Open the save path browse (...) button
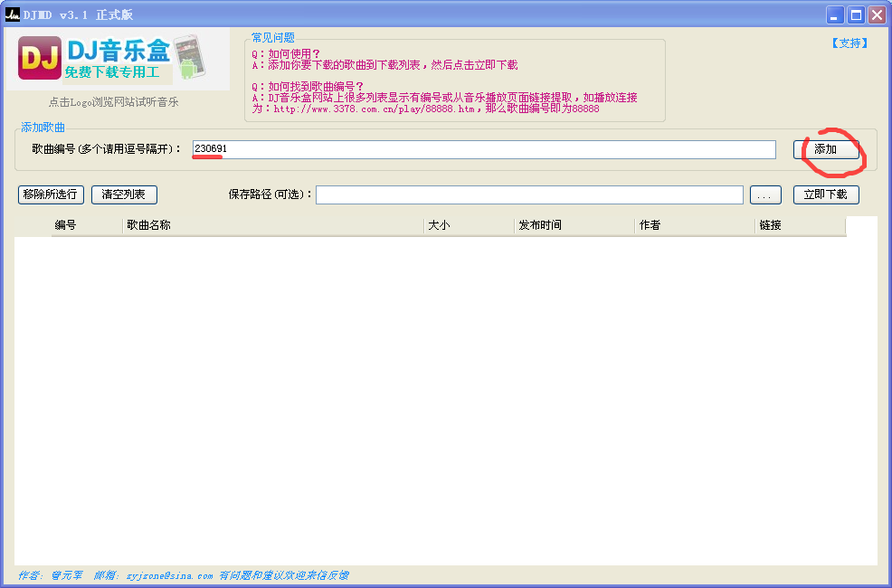This screenshot has height=588, width=892. (765, 194)
